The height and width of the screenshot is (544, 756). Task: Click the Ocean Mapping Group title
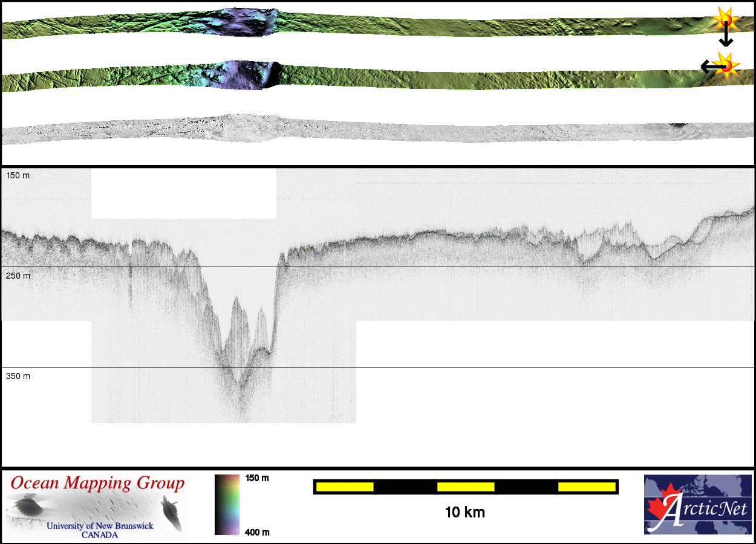(x=97, y=484)
